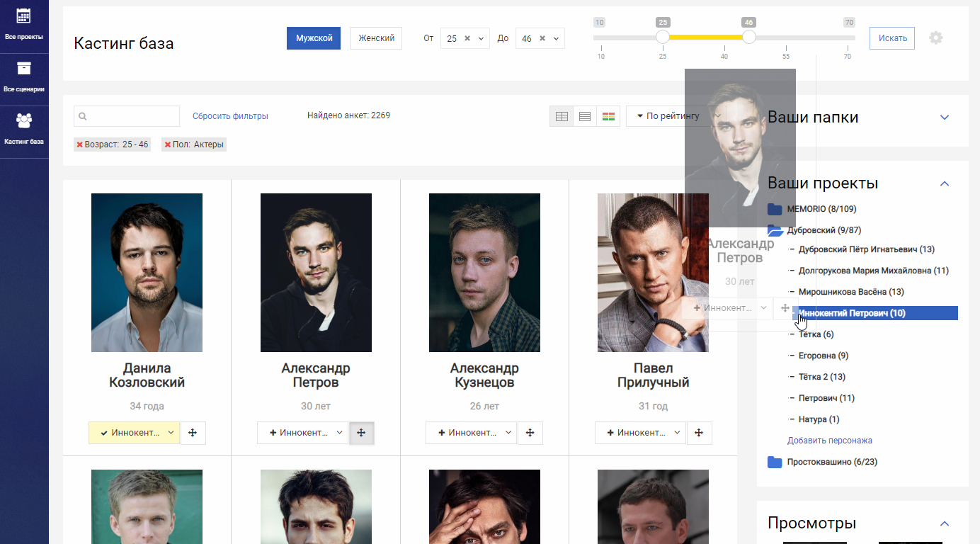Remove the Возраст 25 - 46 filter tag
This screenshot has height=544, width=980.
coord(80,144)
